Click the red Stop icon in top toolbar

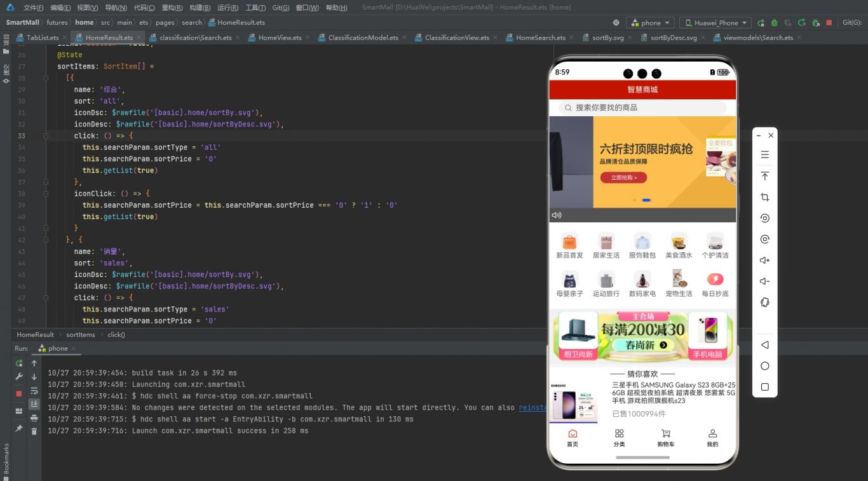829,23
